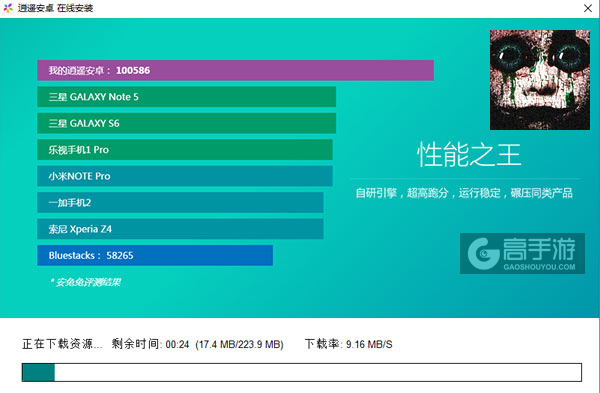
Task: Click the 安兔兔评测结果 footnote
Action: point(85,282)
